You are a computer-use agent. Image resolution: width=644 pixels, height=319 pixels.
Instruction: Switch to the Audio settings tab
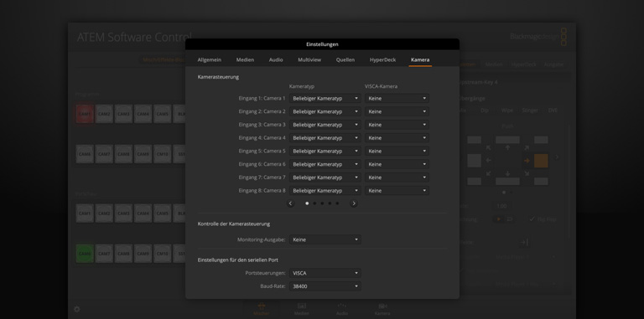tap(276, 59)
